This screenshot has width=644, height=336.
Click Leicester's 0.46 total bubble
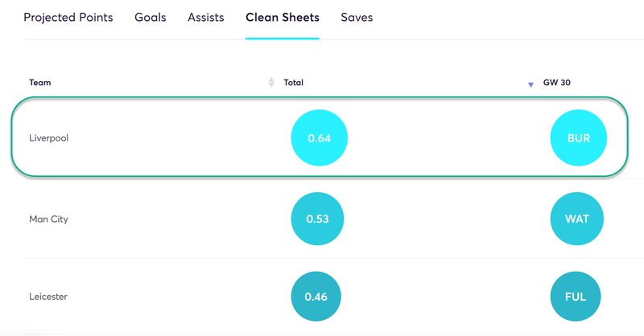tap(316, 296)
